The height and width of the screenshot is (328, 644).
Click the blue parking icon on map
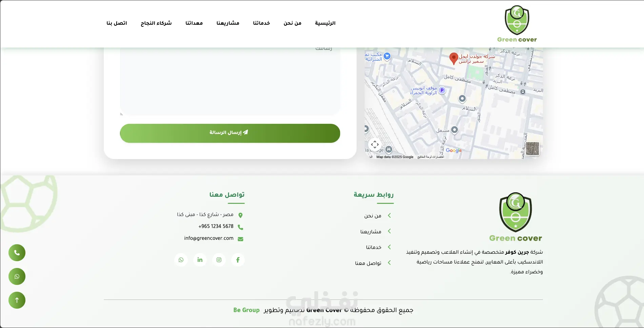[x=442, y=90]
